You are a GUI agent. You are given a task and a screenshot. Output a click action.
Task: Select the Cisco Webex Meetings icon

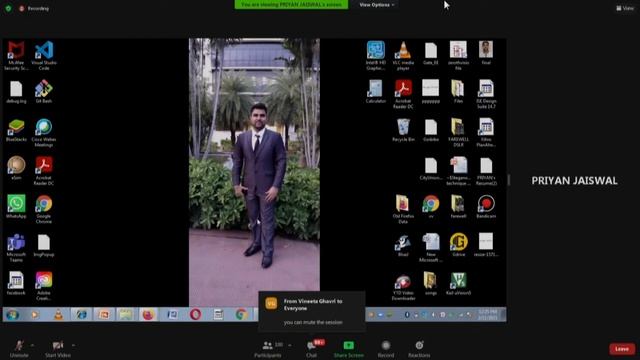click(x=44, y=133)
